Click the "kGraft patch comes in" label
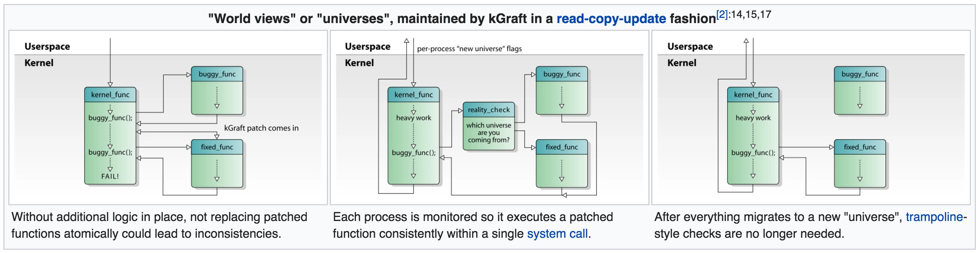Viewport: 980px width, 253px height. pos(261,128)
